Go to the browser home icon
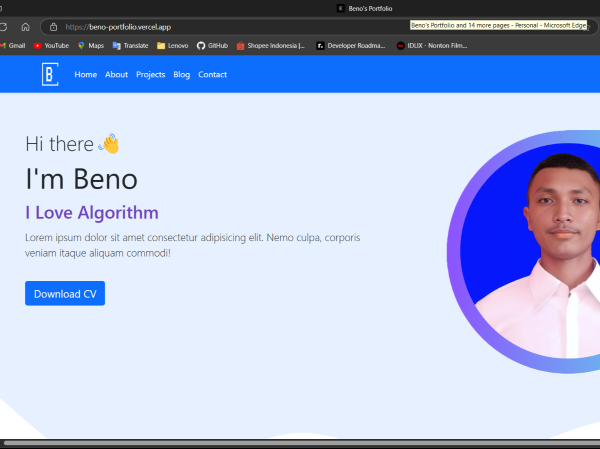Image resolution: width=600 pixels, height=449 pixels. [x=25, y=27]
